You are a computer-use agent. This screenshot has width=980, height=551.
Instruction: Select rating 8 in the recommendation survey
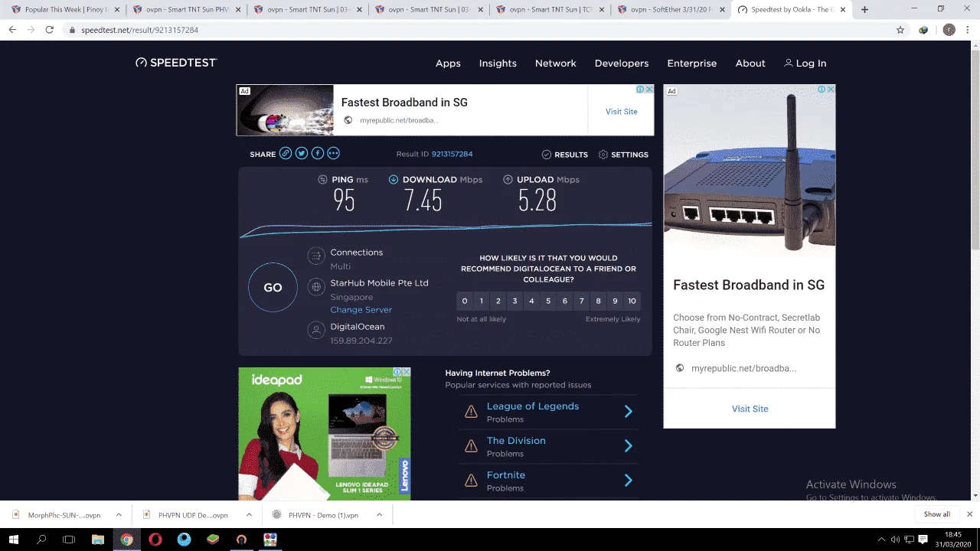[x=599, y=301]
